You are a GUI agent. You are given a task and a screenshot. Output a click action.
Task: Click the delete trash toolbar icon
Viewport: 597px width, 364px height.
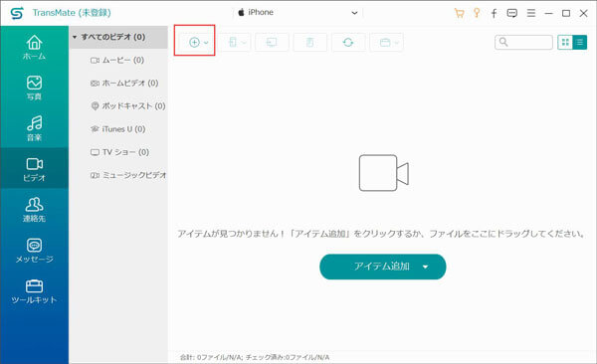[309, 42]
